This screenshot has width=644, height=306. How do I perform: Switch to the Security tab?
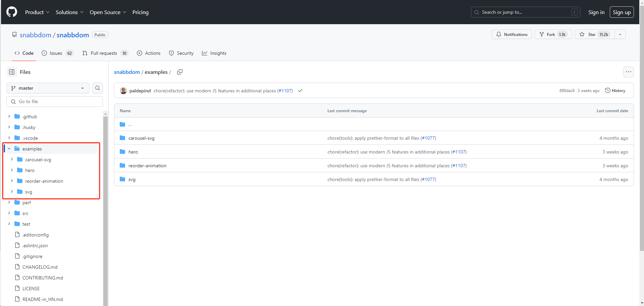[181, 53]
